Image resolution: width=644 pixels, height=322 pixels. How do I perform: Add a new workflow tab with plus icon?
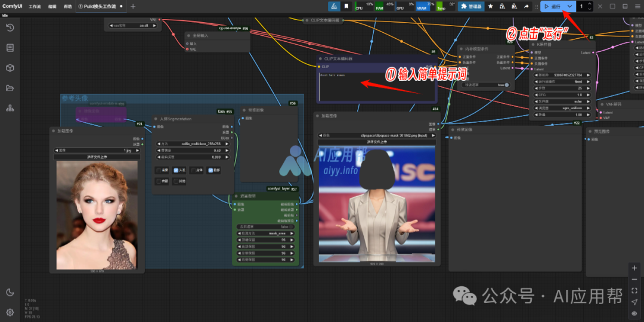(132, 6)
